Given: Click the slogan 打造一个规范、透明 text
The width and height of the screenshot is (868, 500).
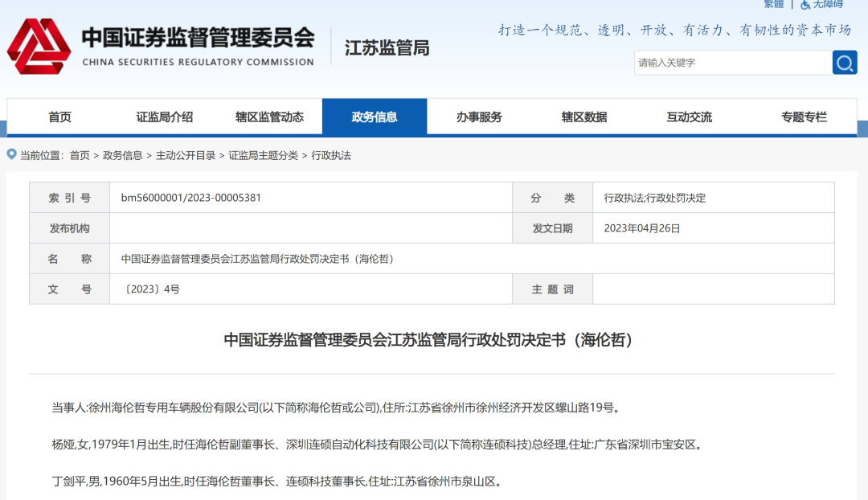Looking at the screenshot, I should point(675,30).
